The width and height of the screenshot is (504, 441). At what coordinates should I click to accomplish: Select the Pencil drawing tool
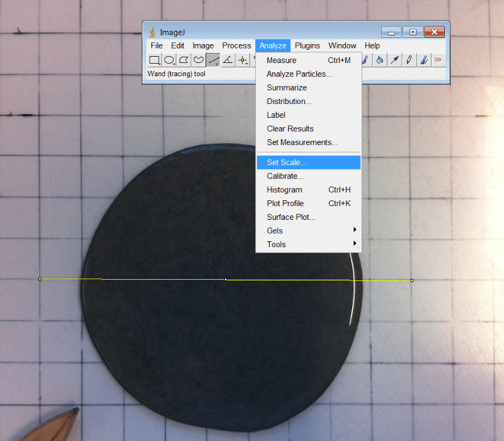[409, 60]
